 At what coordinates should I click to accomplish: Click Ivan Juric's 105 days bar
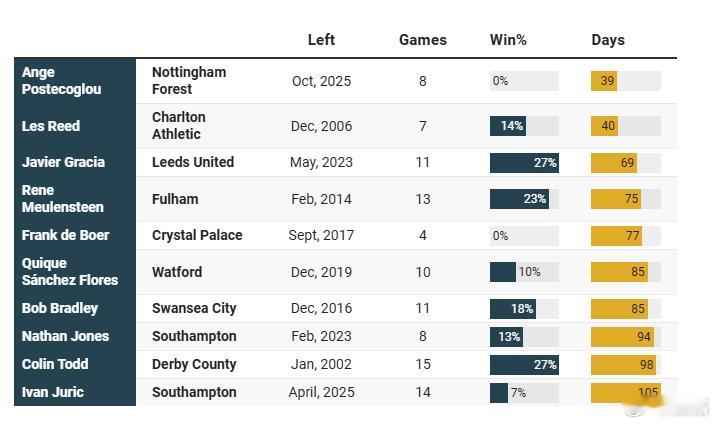coord(625,392)
